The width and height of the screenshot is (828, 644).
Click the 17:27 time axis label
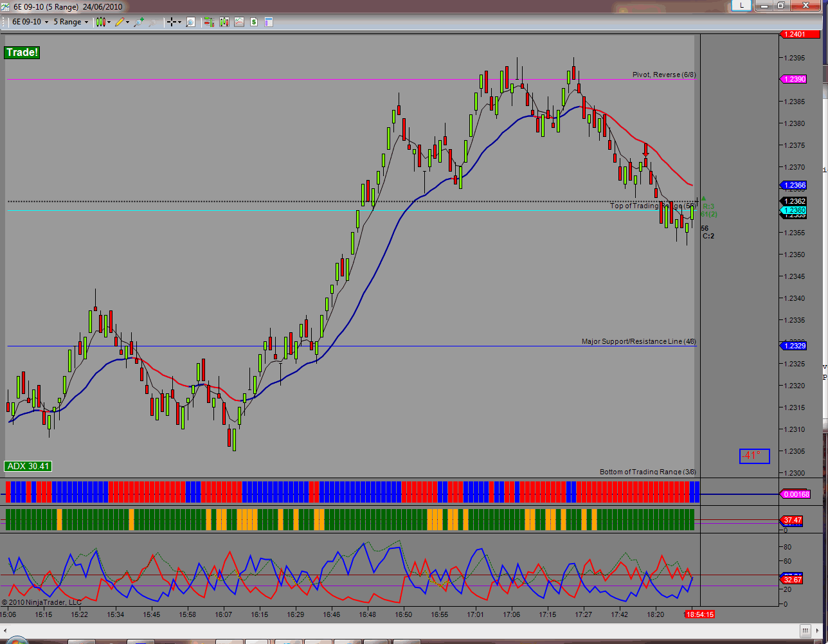pos(584,614)
